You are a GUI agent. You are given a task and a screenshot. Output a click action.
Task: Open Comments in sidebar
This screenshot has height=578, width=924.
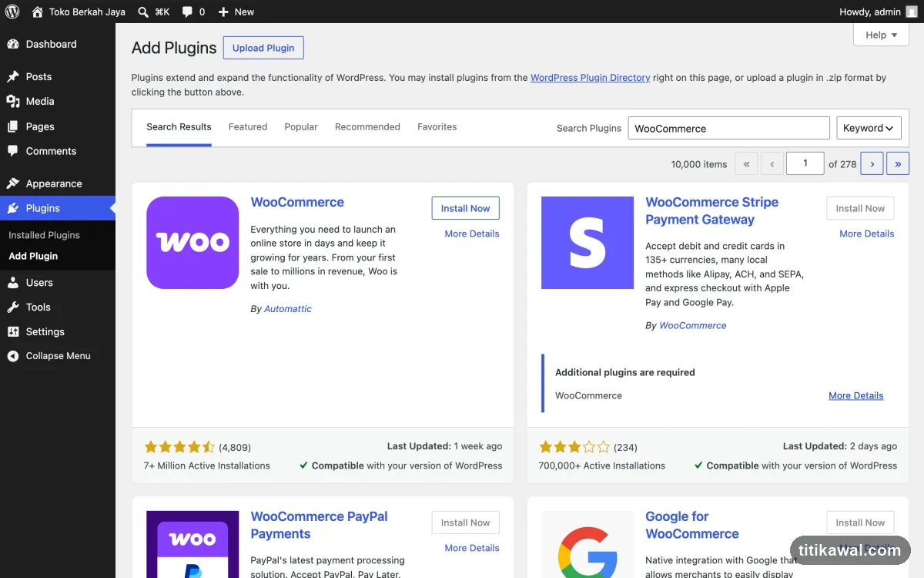coord(58,151)
